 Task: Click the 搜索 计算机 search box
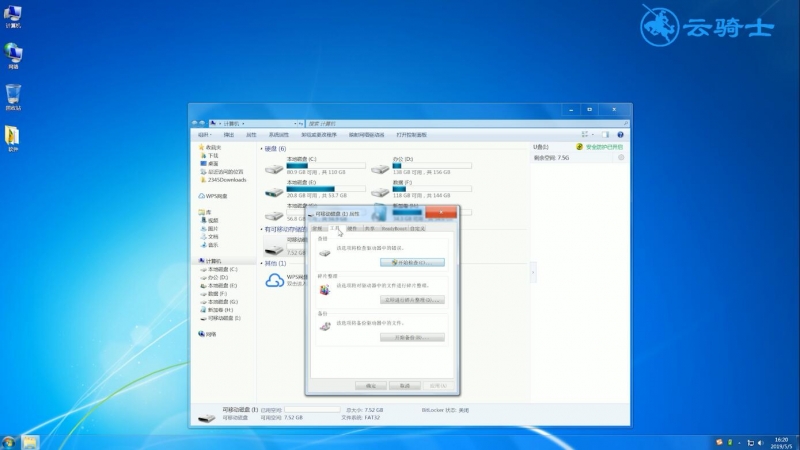coord(467,123)
